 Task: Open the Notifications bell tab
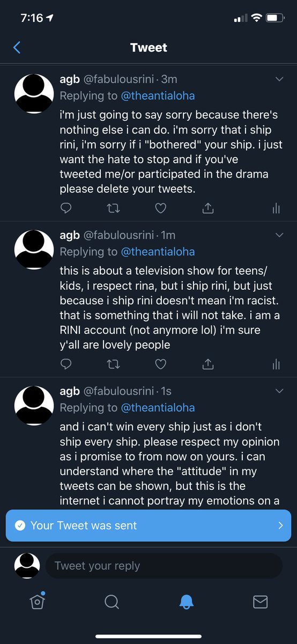(186, 602)
